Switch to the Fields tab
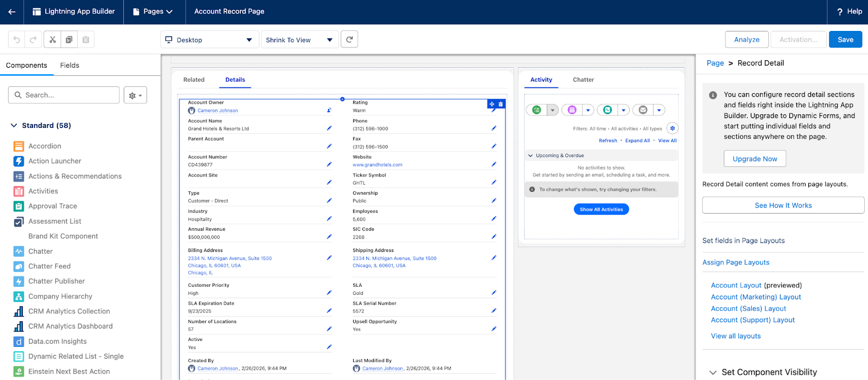The width and height of the screenshot is (868, 380). tap(69, 65)
